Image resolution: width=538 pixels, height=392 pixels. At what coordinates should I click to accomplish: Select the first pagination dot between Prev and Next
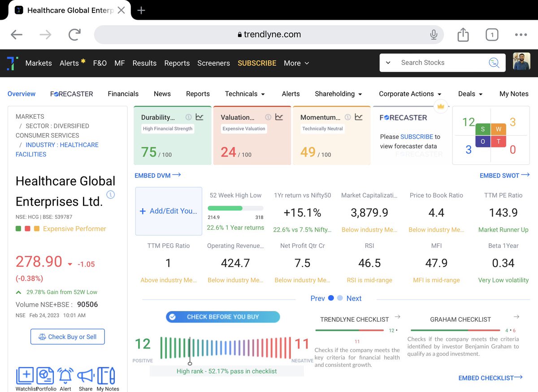click(331, 298)
